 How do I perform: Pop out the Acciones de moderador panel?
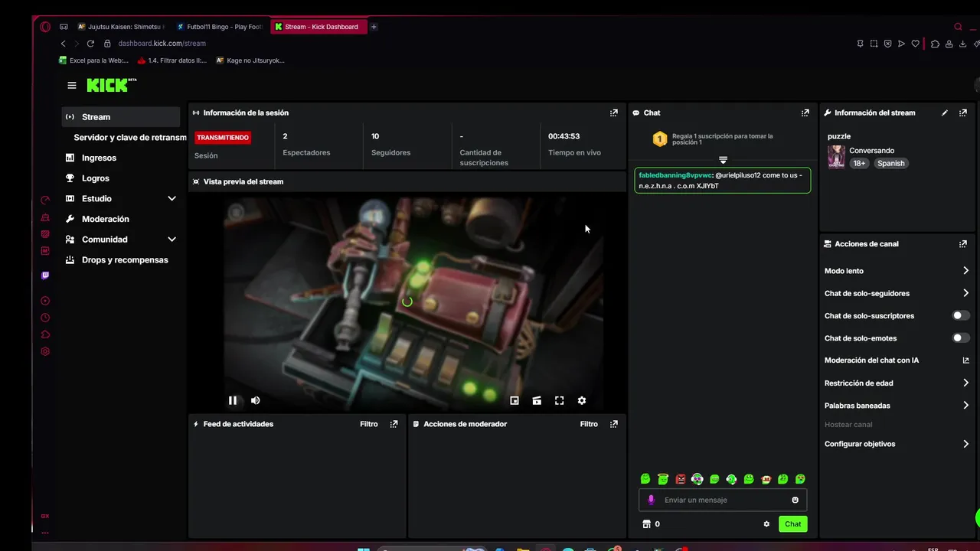613,424
